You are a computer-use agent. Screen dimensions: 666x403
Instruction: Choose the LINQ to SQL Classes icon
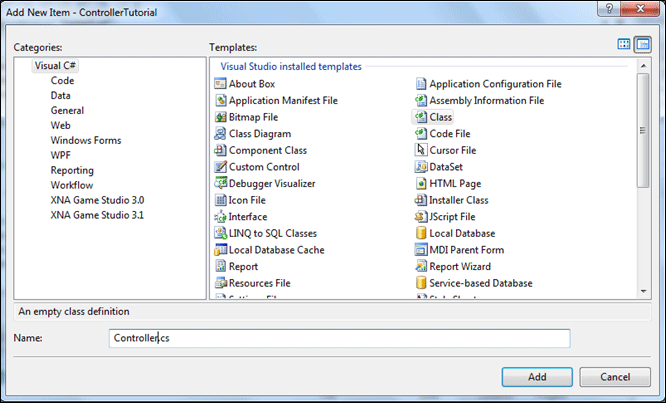(x=220, y=233)
